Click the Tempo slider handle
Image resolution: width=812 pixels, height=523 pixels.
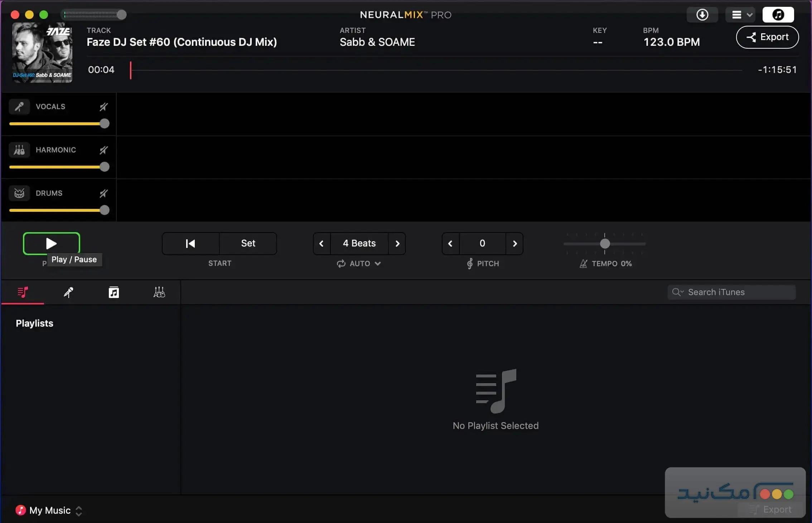point(605,244)
